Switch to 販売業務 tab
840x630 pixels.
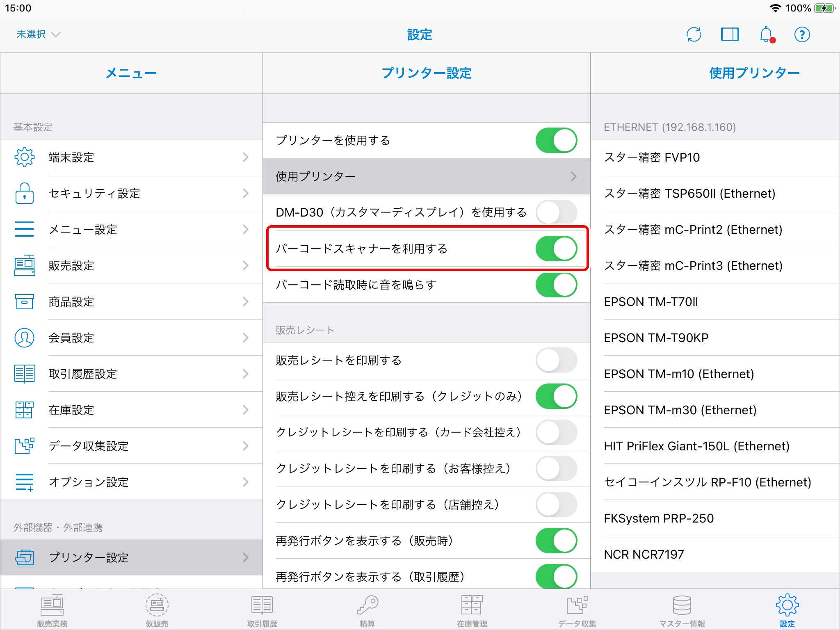[x=52, y=611]
